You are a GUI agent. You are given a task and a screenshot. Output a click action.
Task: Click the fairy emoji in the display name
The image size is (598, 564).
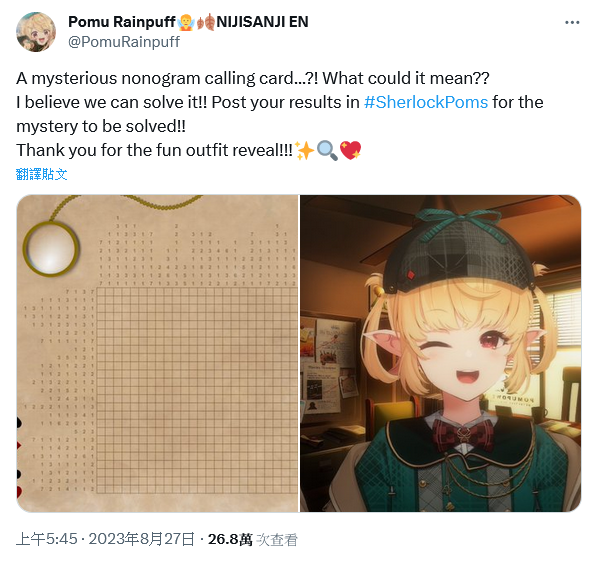[x=186, y=22]
